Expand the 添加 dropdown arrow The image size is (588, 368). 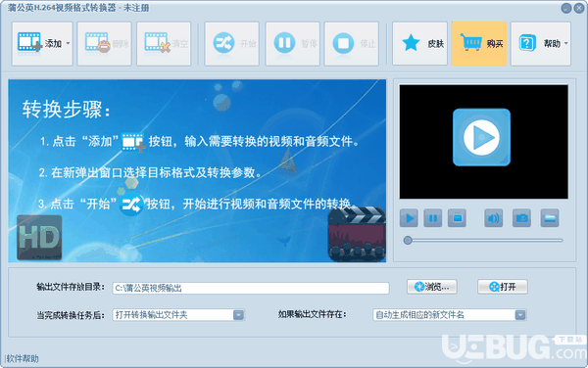(x=69, y=43)
